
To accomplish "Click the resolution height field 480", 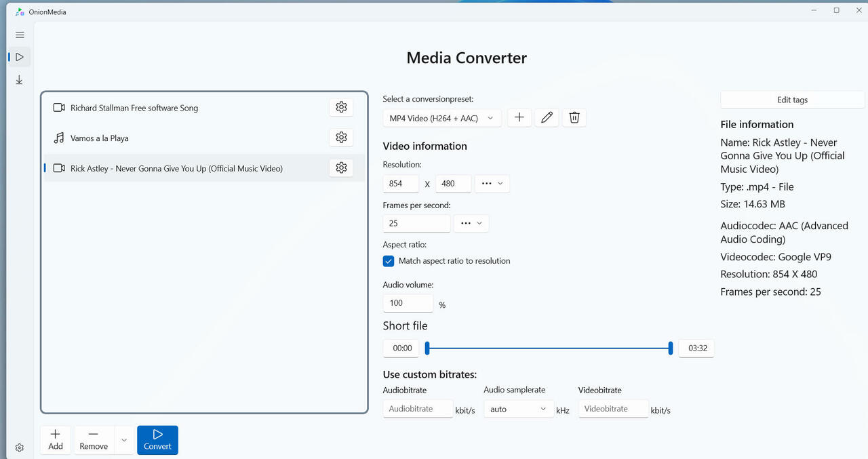I will [x=454, y=184].
